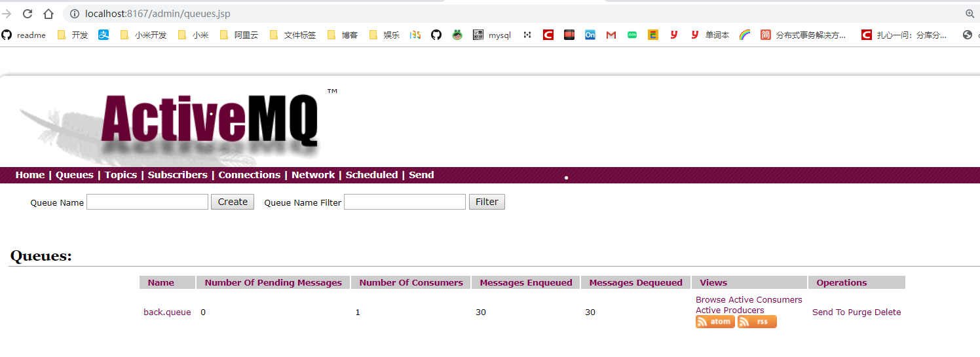Click the Operations column header
The height and width of the screenshot is (357, 980).
pos(842,283)
